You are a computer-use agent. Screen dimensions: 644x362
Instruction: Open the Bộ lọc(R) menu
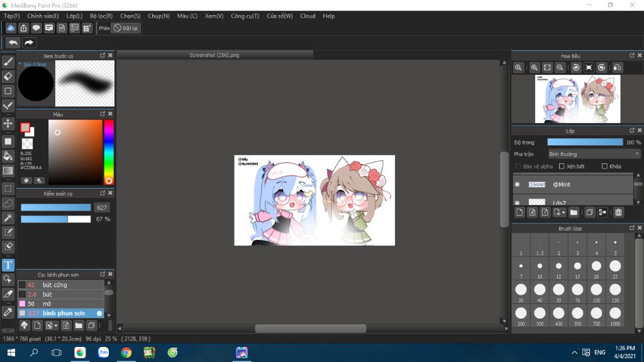point(101,16)
